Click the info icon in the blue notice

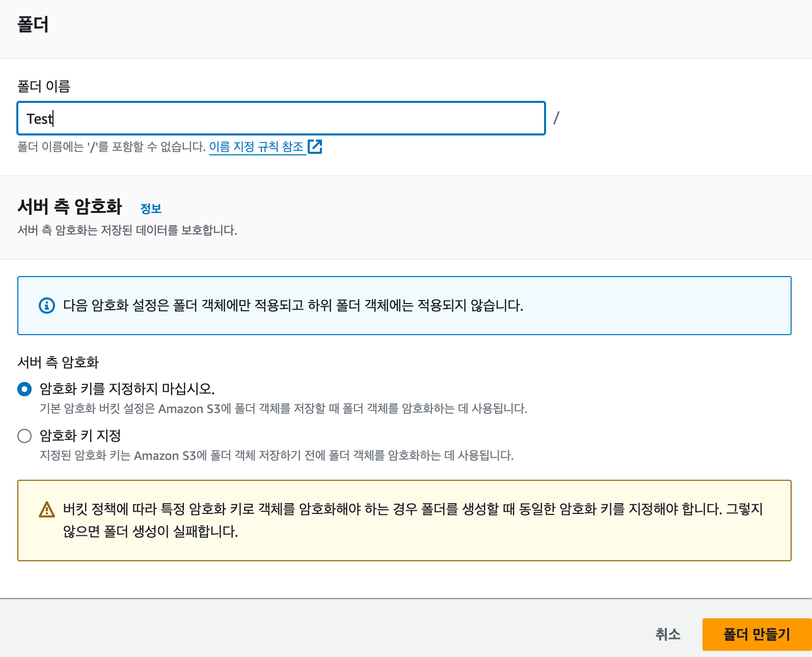47,306
